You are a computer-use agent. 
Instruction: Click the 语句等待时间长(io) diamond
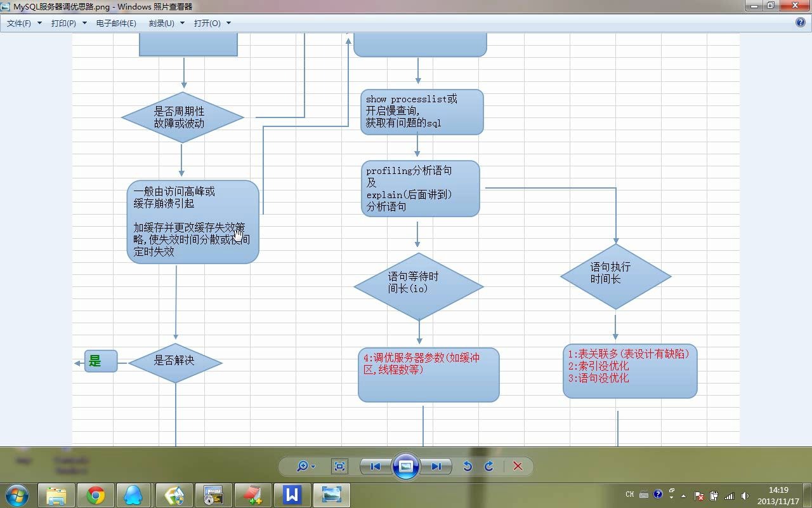coord(419,286)
